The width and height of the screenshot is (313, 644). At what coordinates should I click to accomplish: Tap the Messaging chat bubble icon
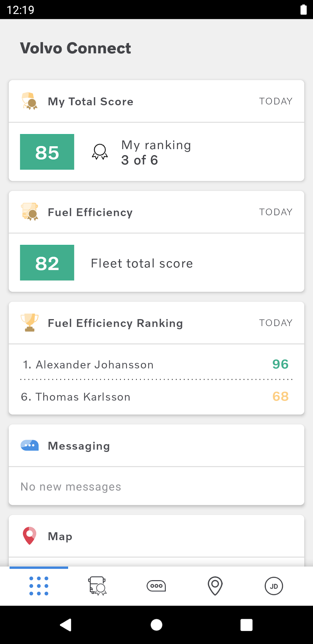[x=30, y=446]
